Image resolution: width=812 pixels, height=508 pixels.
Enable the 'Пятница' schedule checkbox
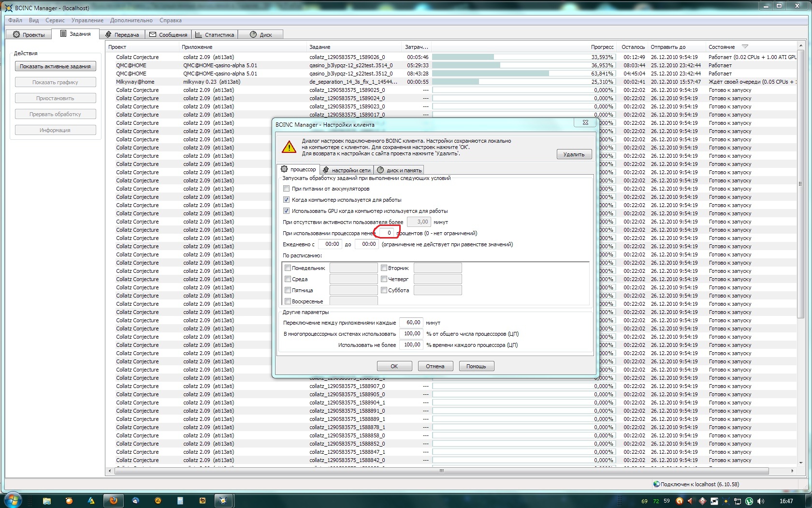288,290
